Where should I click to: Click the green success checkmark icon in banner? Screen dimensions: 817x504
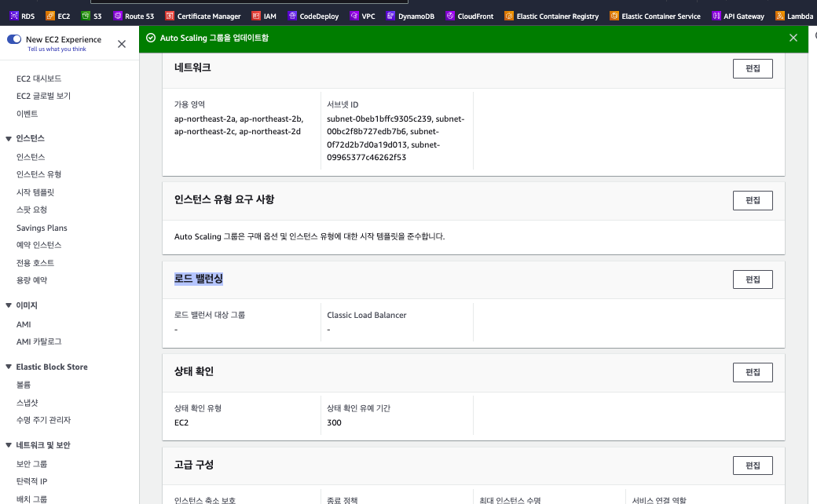pos(151,38)
